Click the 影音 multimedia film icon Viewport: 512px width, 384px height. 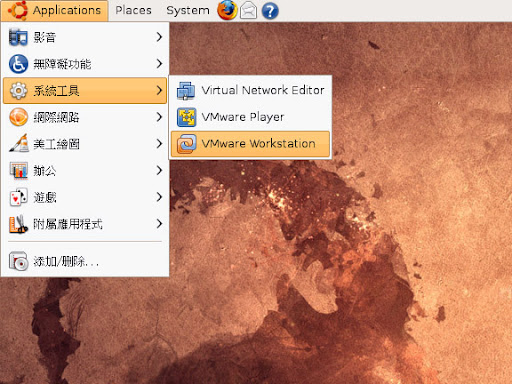pyautogui.click(x=18, y=37)
